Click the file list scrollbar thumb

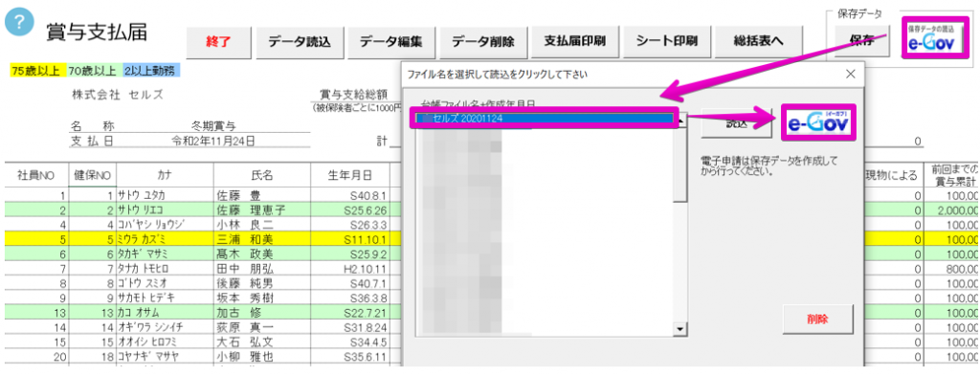tap(680, 165)
